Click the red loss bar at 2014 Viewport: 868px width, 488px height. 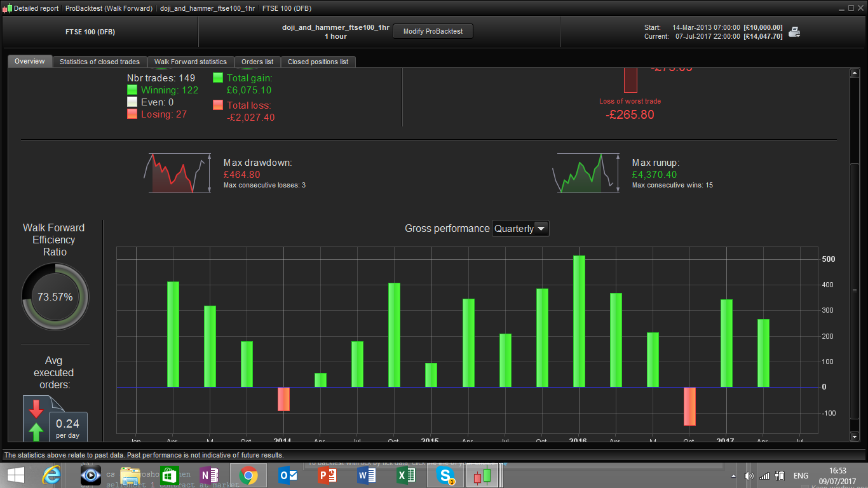tap(283, 399)
